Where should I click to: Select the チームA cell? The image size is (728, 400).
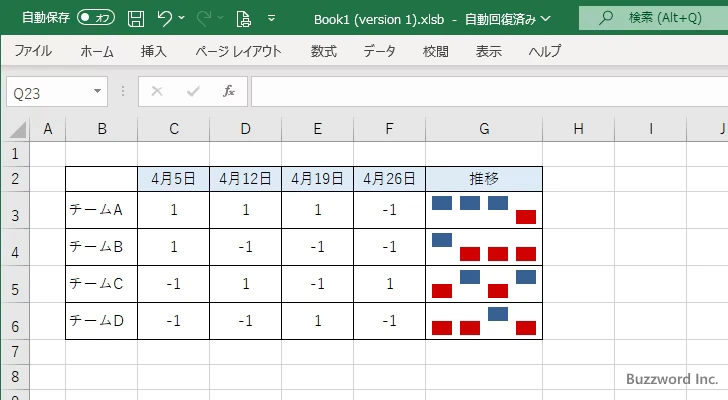point(102,210)
